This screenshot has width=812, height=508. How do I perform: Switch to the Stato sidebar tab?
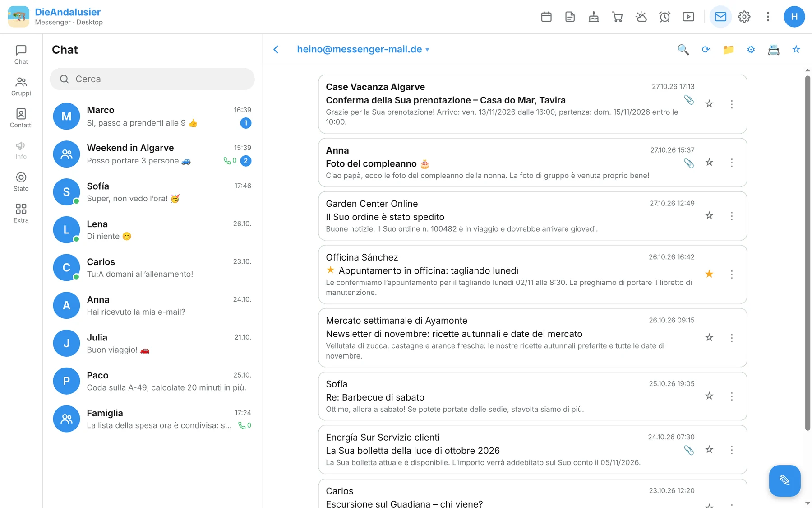click(21, 182)
